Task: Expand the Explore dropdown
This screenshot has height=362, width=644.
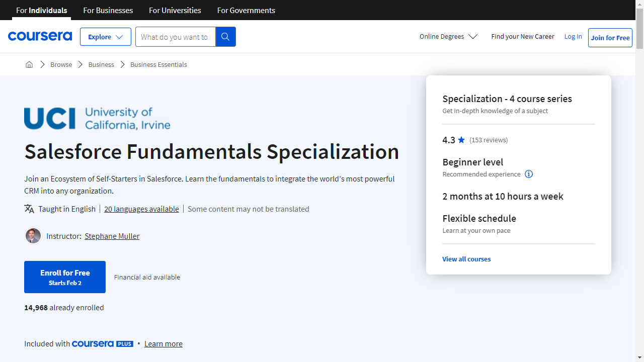Action: pyautogui.click(x=106, y=37)
